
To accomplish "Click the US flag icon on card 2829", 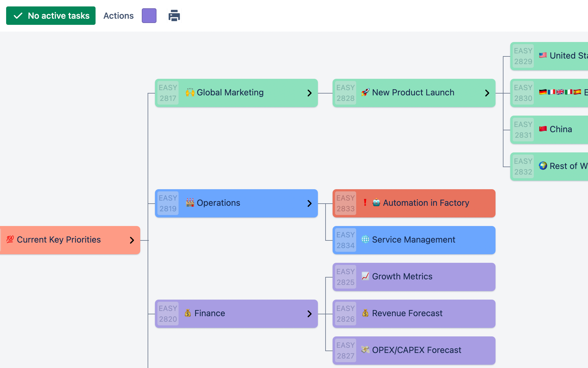I will 543,56.
